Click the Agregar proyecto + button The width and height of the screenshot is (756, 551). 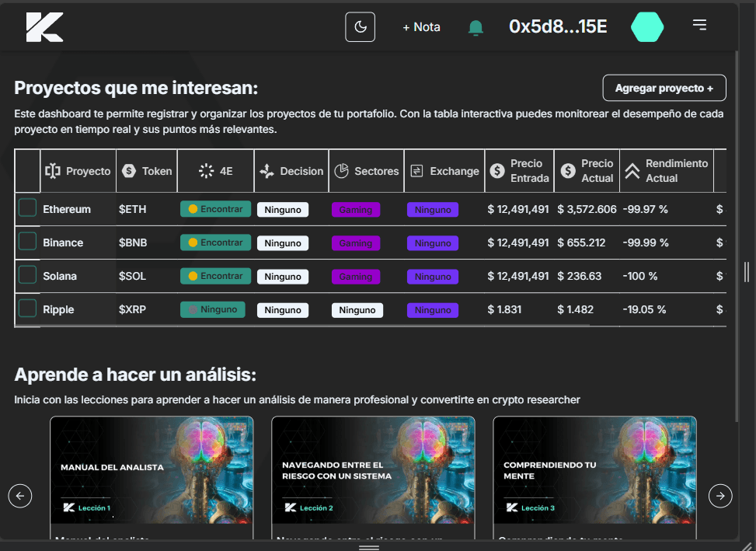(664, 88)
